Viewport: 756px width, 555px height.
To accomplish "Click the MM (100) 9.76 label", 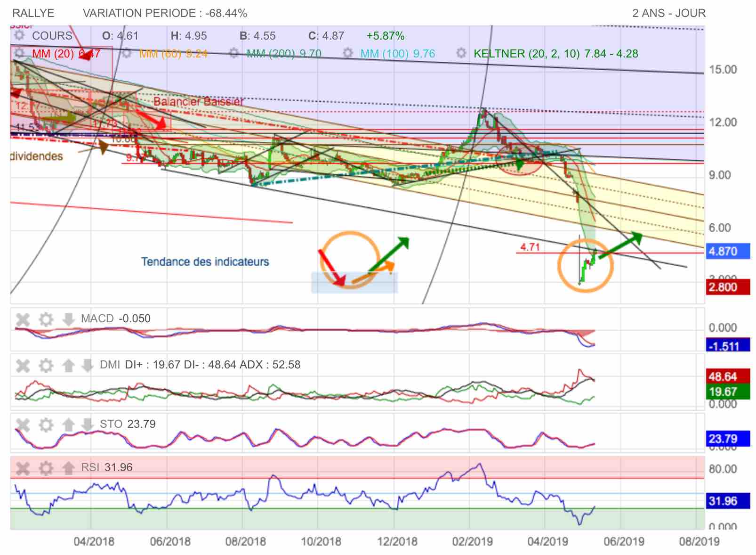I will click(398, 54).
